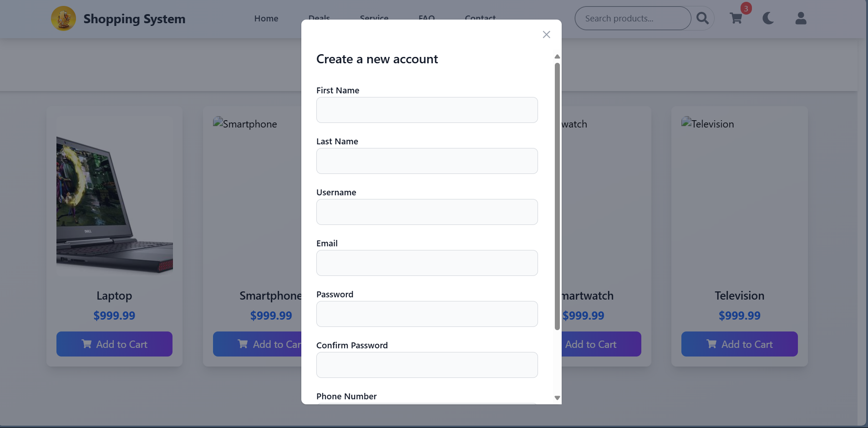Open the search with the magnifier icon
The image size is (868, 428).
(x=702, y=18)
